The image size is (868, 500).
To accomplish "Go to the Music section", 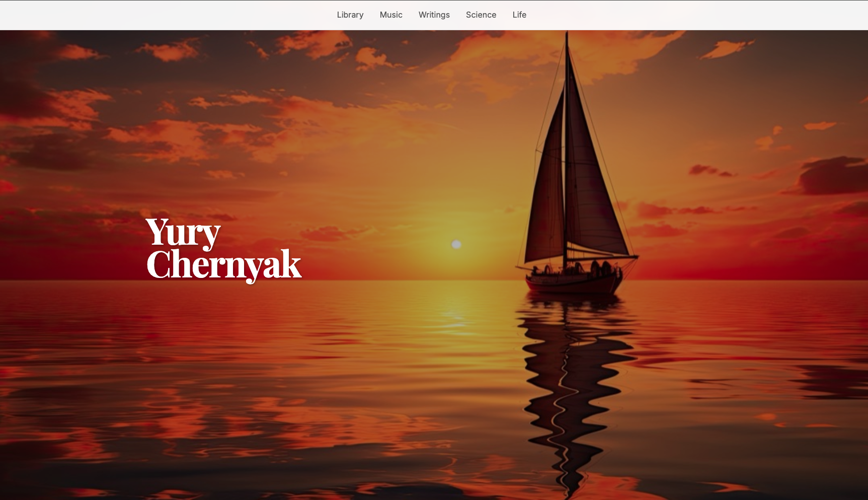I will 391,15.
